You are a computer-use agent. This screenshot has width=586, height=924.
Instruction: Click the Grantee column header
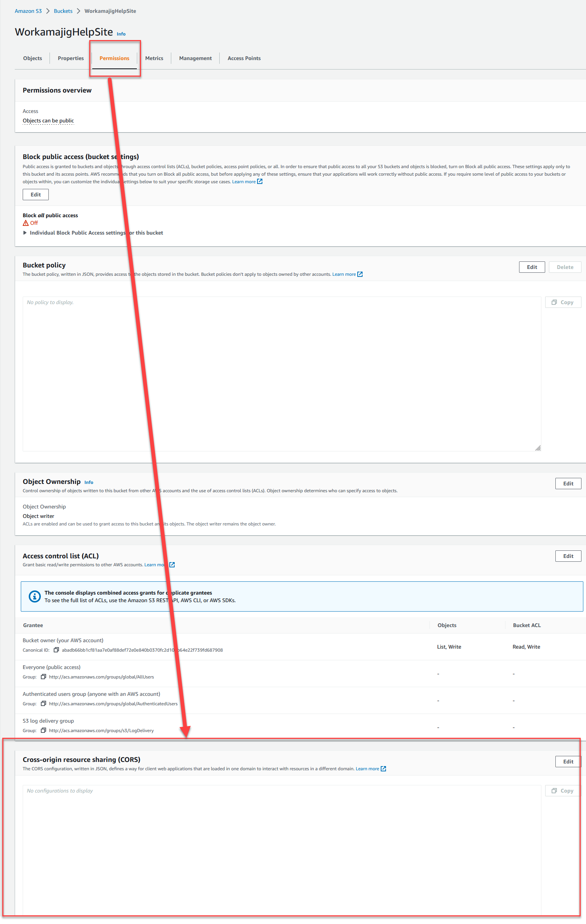click(33, 626)
